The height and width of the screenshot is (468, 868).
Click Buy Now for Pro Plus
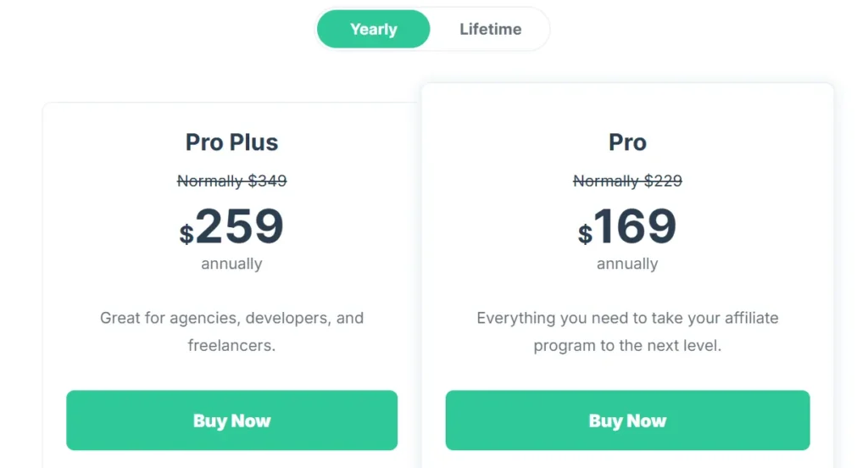click(231, 421)
